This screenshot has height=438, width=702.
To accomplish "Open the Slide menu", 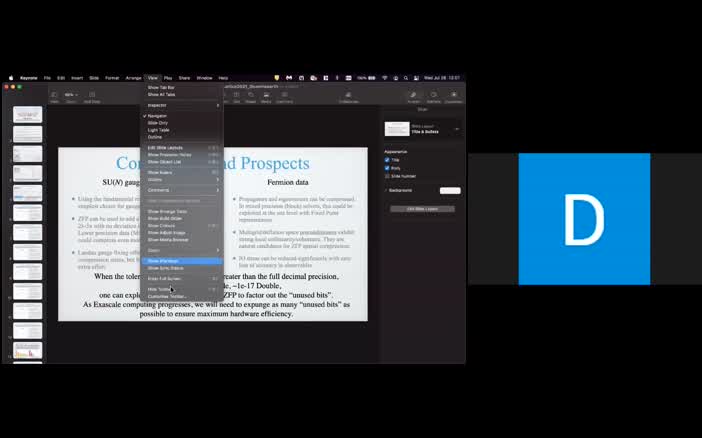I will 94,78.
